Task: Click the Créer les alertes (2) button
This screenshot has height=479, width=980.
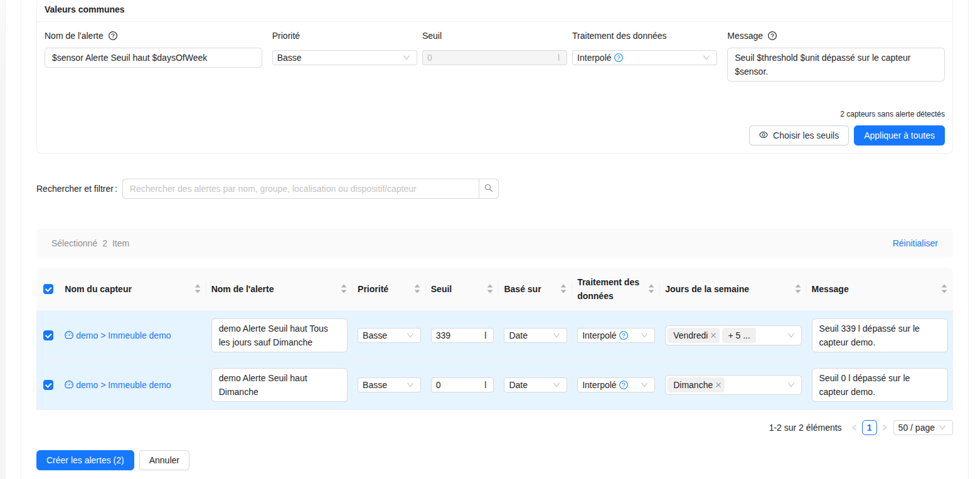Action: click(85, 460)
